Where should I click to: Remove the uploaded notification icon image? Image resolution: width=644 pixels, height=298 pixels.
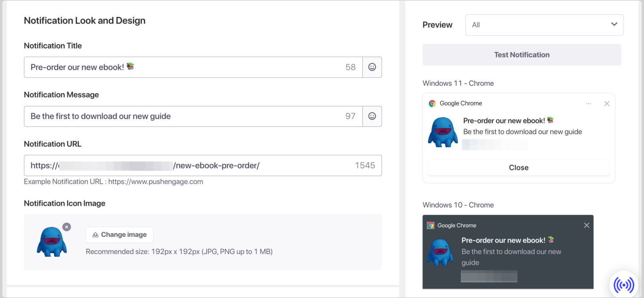[x=67, y=227]
